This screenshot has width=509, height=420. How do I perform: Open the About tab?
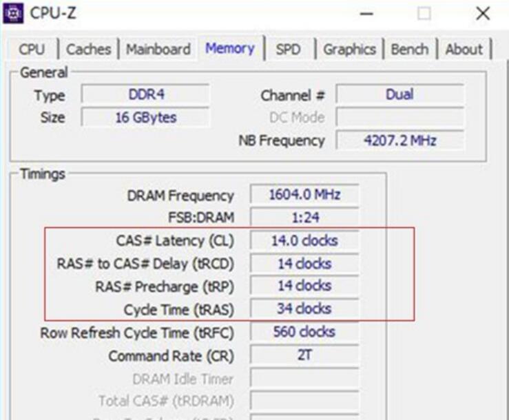click(464, 50)
